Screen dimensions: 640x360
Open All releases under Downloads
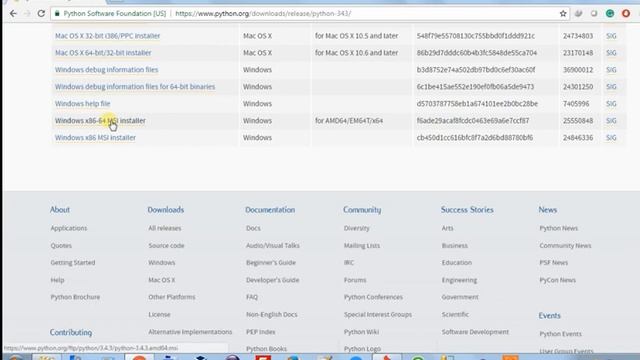(x=165, y=228)
